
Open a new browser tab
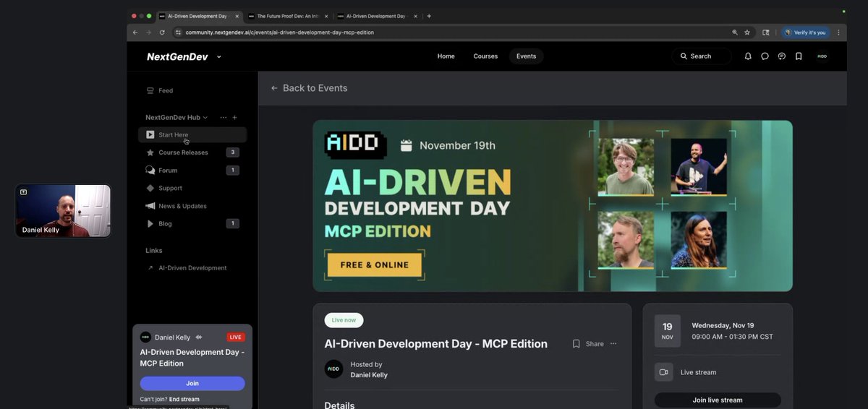pos(429,16)
